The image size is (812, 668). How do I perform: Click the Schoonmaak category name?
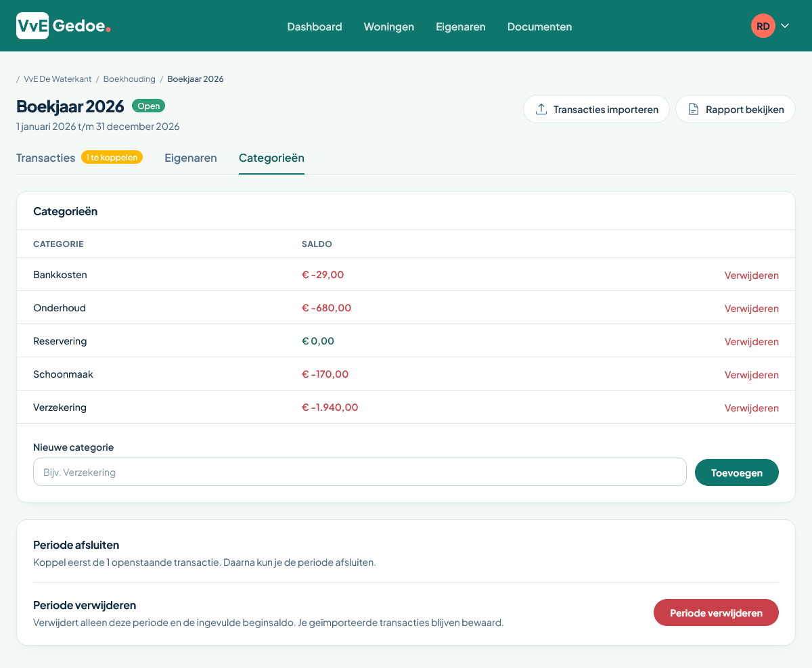(x=63, y=374)
